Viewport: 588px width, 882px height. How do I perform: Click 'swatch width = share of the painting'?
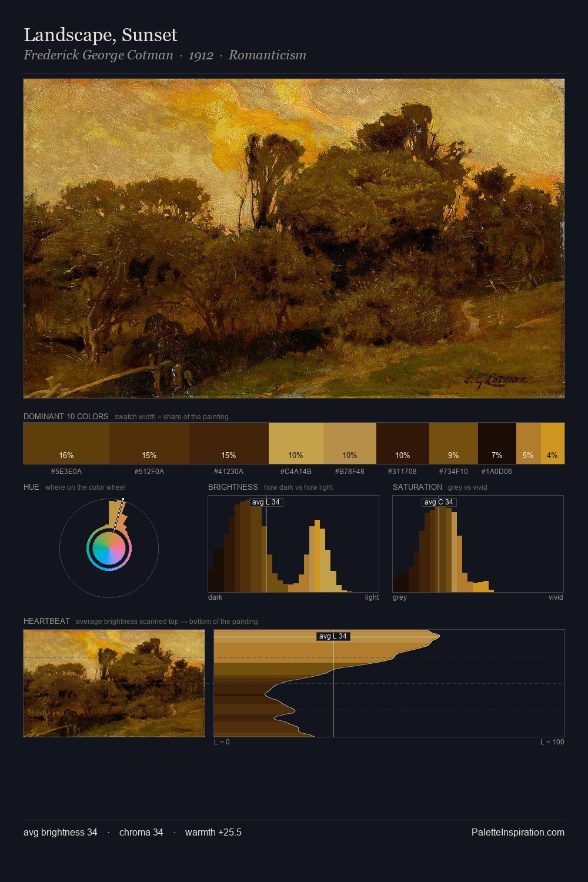tap(172, 417)
